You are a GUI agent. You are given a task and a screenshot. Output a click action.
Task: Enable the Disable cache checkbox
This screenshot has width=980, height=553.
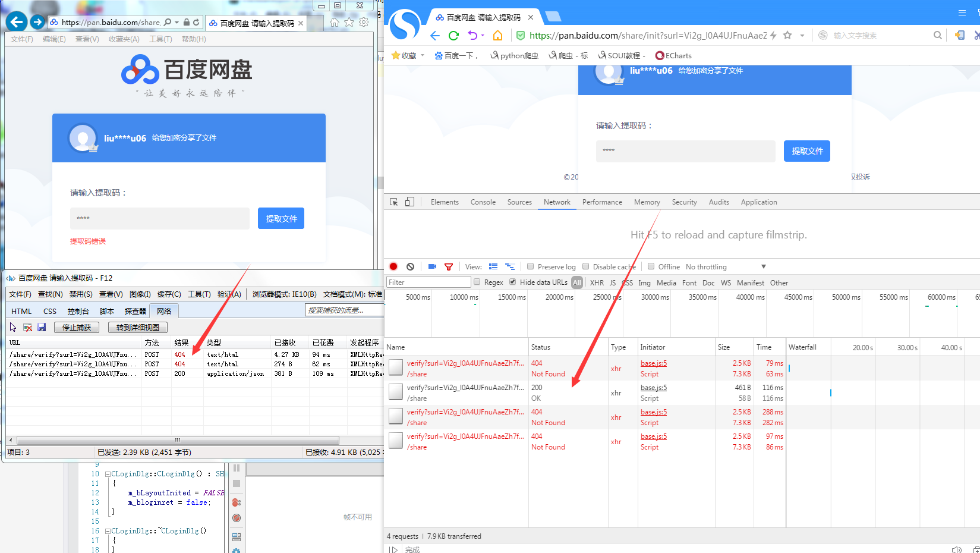point(586,266)
